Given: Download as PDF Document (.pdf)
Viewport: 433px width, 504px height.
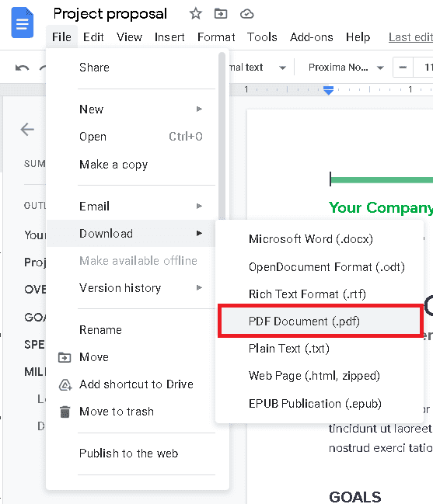Looking at the screenshot, I should pos(320,321).
